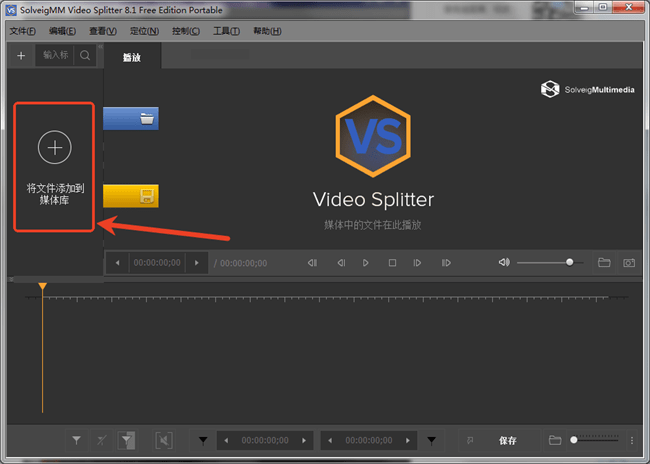Open the 定位(N) menu

coord(144,31)
